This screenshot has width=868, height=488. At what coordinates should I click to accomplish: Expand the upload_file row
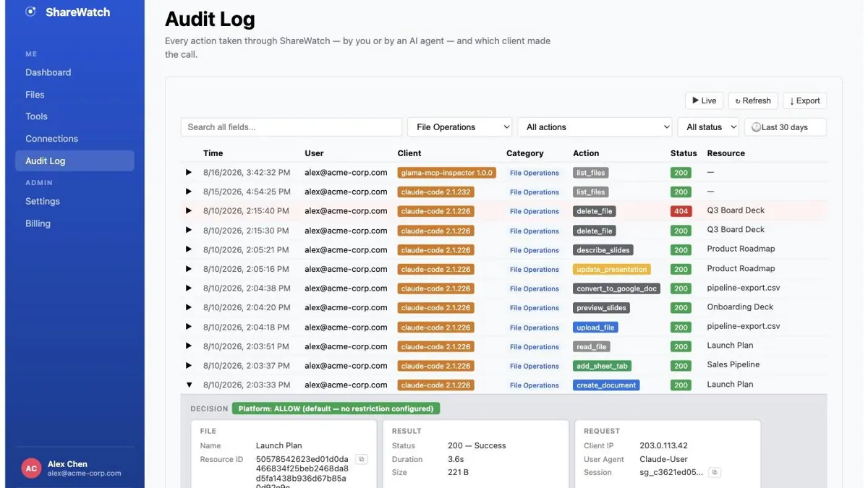pos(189,327)
